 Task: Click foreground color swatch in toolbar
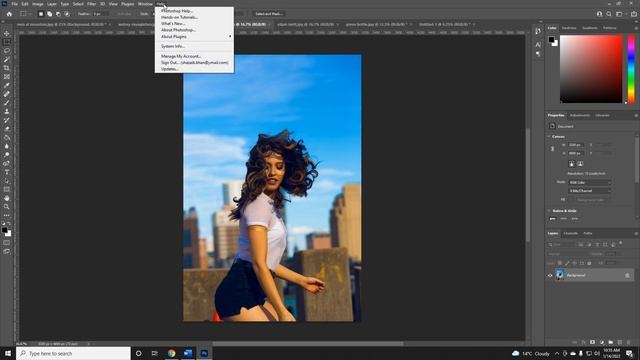click(5, 230)
